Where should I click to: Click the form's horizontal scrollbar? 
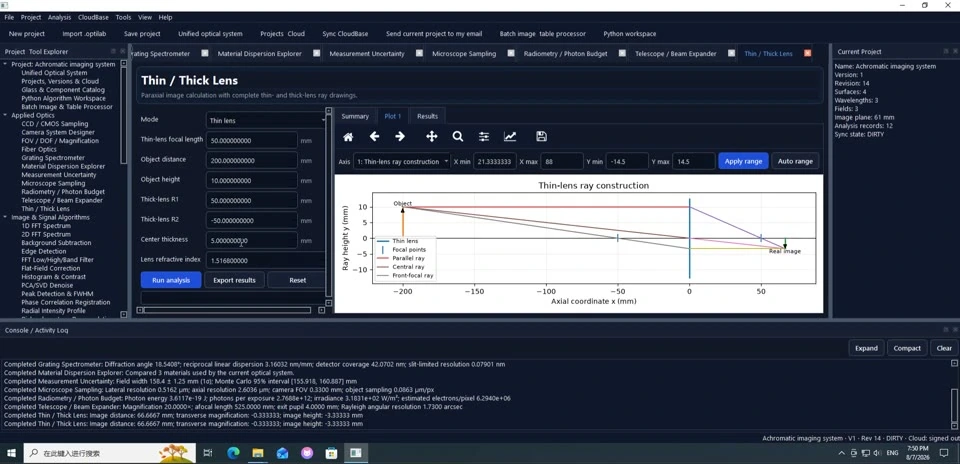point(227,310)
